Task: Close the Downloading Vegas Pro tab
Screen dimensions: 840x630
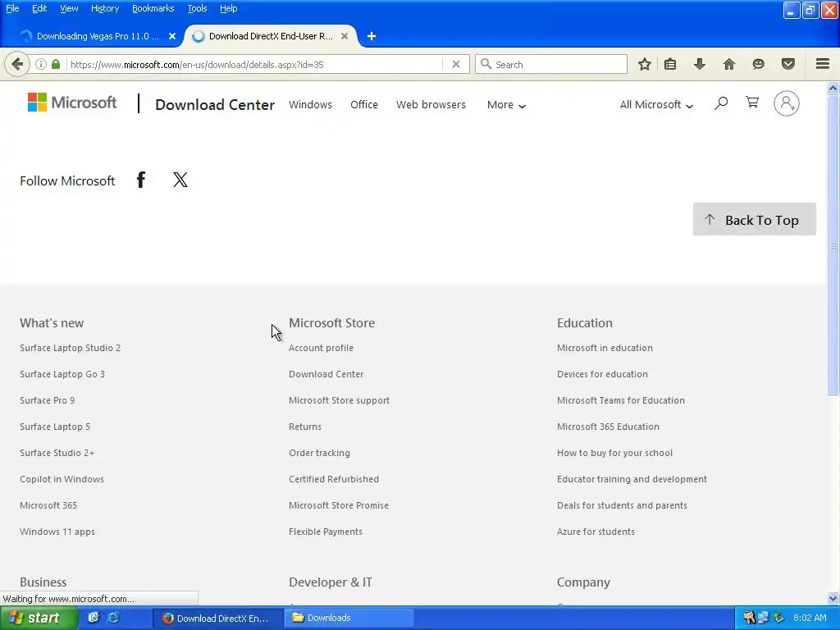Action: tap(172, 36)
